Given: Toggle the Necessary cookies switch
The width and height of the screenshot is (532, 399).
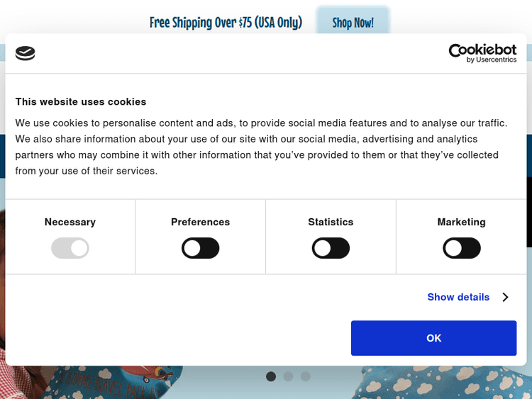Looking at the screenshot, I should 70,248.
